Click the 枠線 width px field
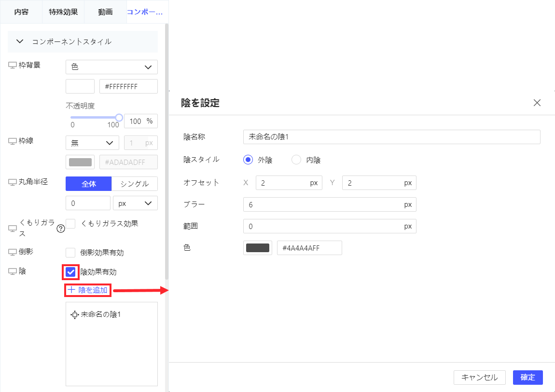 141,143
